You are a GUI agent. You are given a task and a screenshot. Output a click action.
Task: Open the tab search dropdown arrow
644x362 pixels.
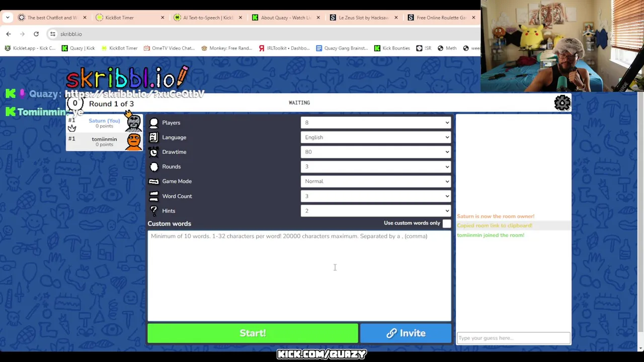point(8,18)
